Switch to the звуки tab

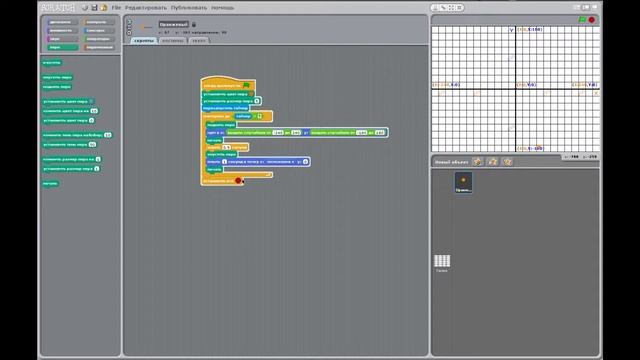199,40
